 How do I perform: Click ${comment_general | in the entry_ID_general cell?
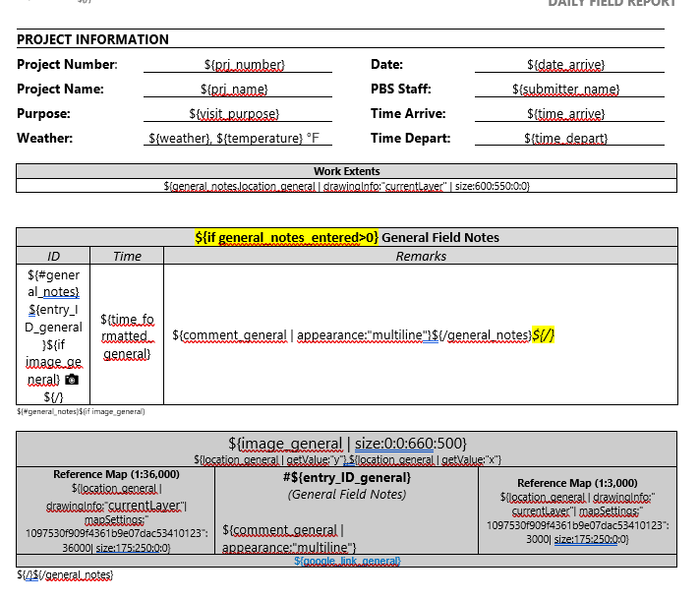click(283, 530)
